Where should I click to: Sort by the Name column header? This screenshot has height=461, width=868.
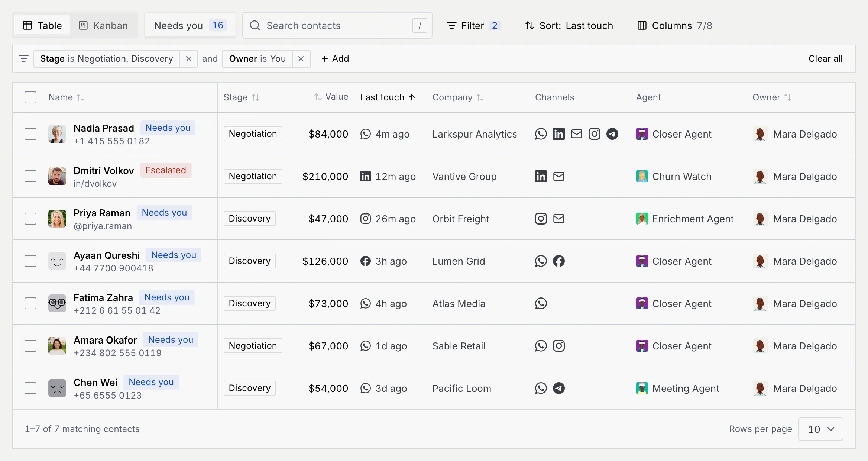66,97
